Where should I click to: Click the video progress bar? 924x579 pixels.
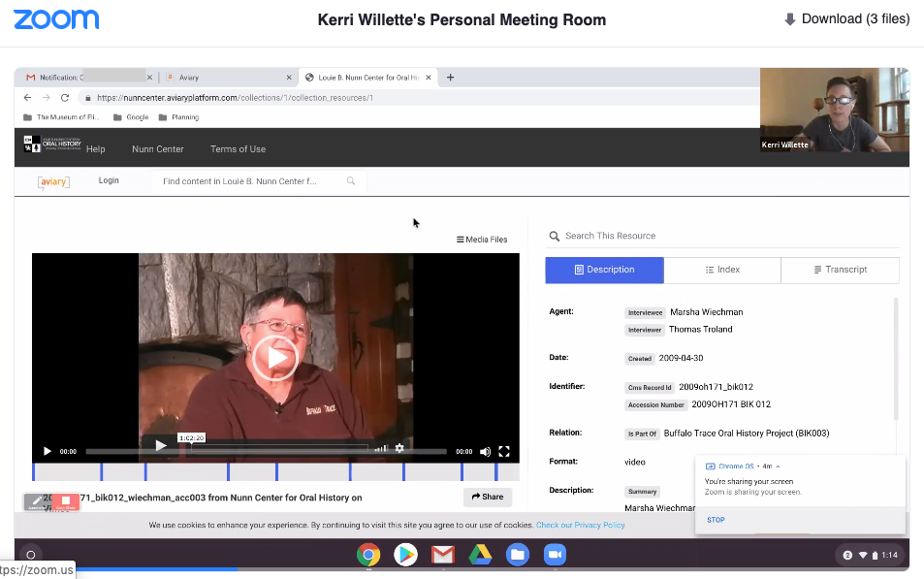pyautogui.click(x=267, y=452)
